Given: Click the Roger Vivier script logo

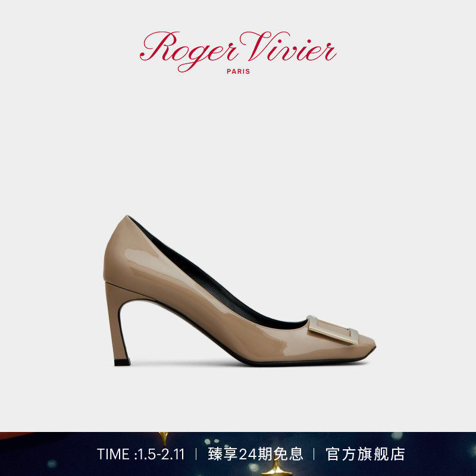Looking at the screenshot, I should [238, 51].
